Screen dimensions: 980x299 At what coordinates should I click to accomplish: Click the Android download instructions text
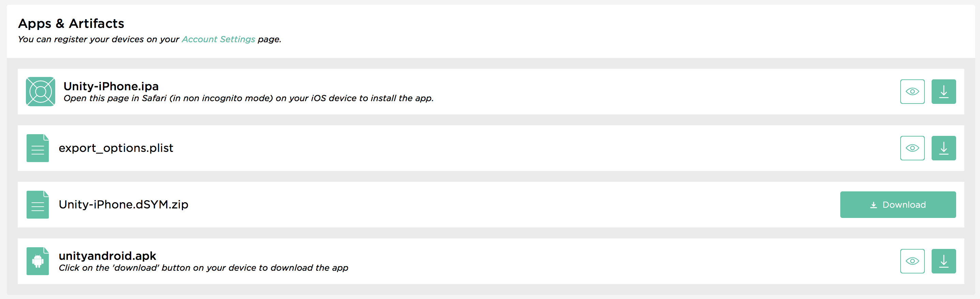pyautogui.click(x=203, y=268)
